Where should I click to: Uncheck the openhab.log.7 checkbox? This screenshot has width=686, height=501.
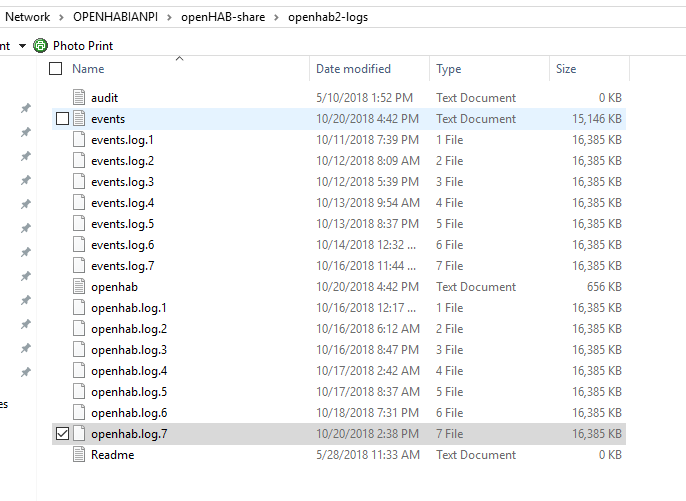tap(62, 434)
